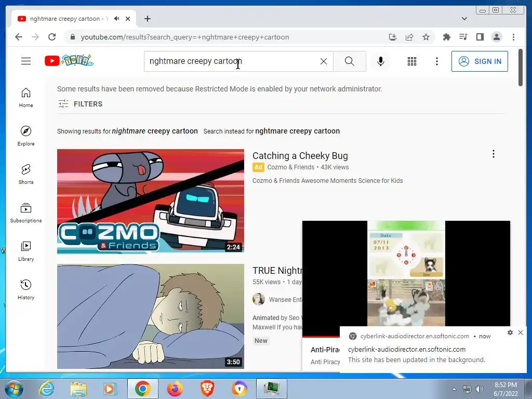This screenshot has width=532, height=399.
Task: Open Wansee channel avatar
Action: point(259,299)
